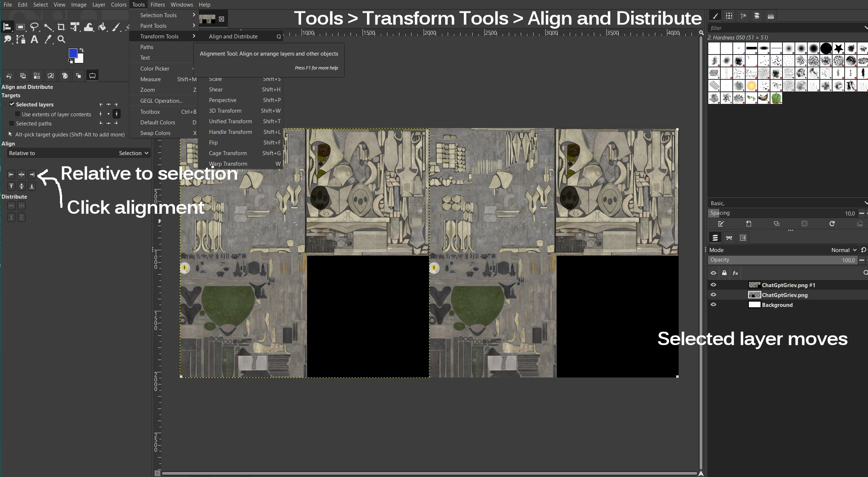
Task: Select the Text tool in toolbox
Action: [x=34, y=39]
